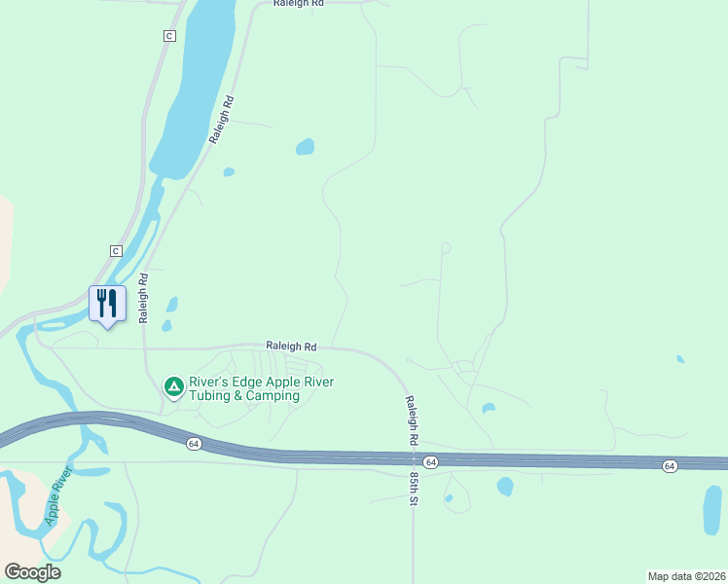The width and height of the screenshot is (728, 584).
Task: Click the 85th St road label
Action: 414,489
